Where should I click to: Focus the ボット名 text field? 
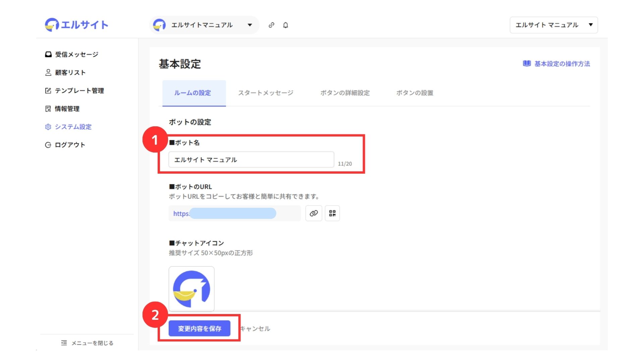251,160
